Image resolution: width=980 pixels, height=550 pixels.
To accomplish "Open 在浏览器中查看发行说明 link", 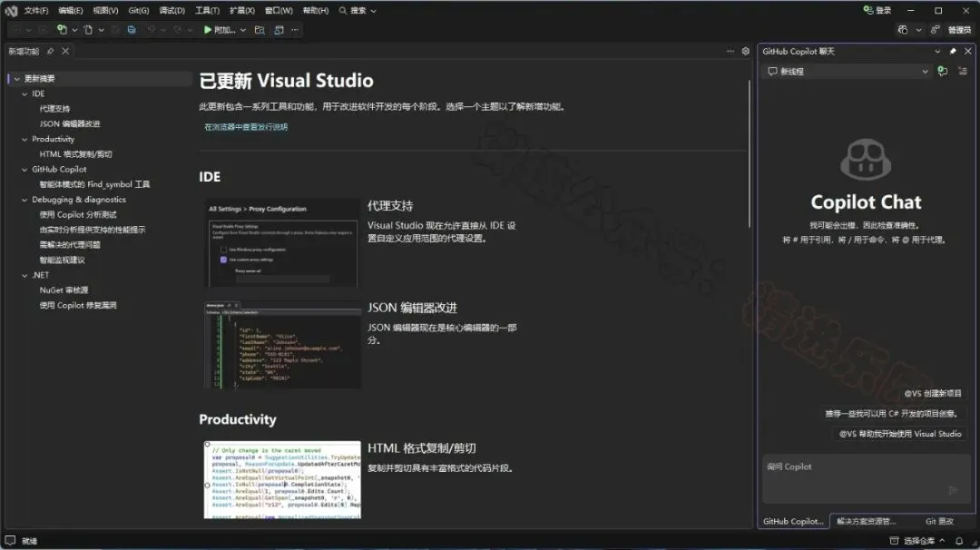I will (x=246, y=127).
